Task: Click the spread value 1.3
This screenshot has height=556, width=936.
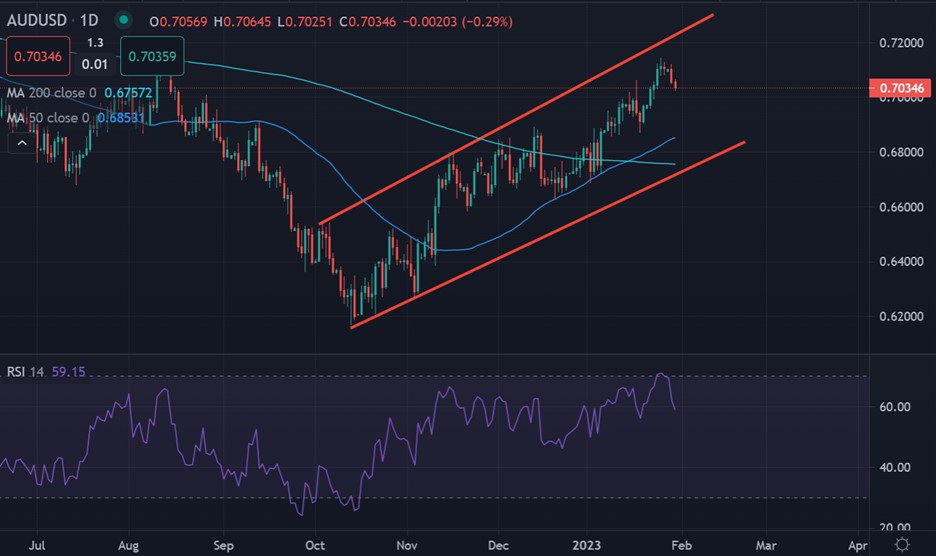Action: click(95, 42)
